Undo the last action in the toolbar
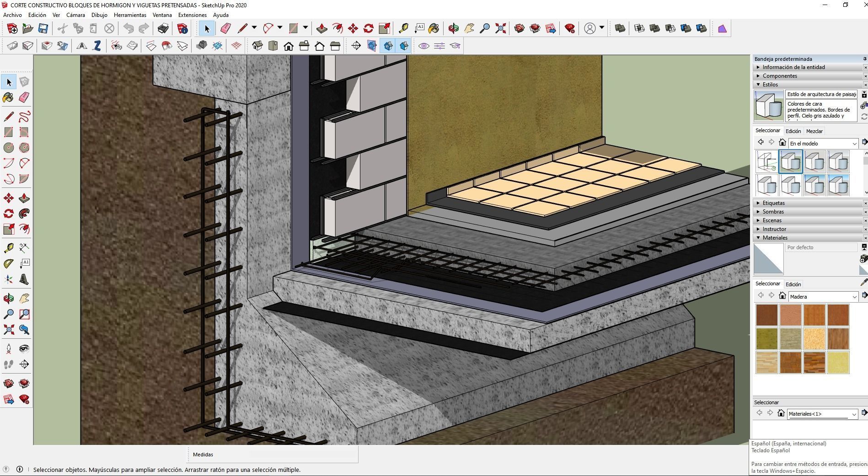868x476 pixels. click(129, 28)
